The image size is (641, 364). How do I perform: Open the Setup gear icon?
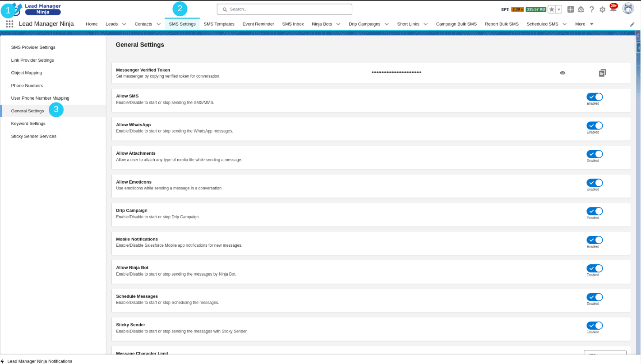point(603,9)
